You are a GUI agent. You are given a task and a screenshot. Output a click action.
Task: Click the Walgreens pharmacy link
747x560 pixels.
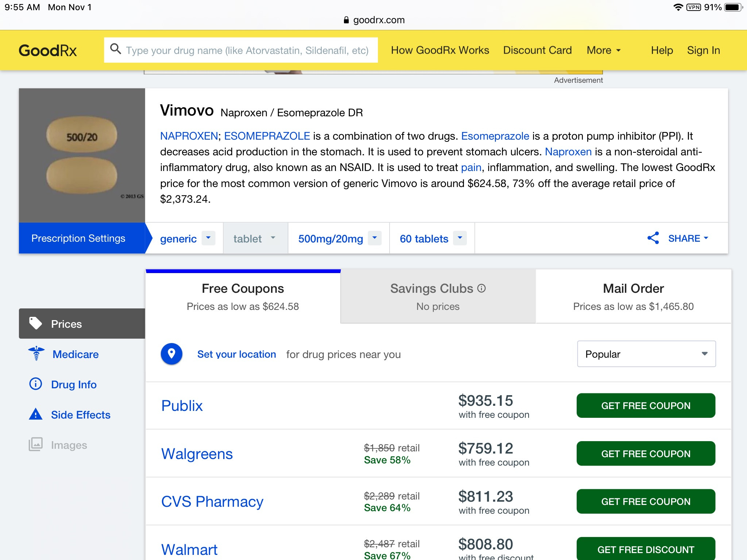coord(197,454)
